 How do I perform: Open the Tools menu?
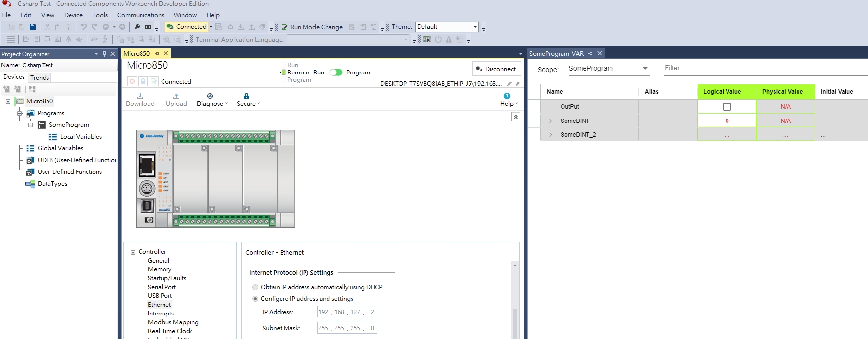point(100,15)
